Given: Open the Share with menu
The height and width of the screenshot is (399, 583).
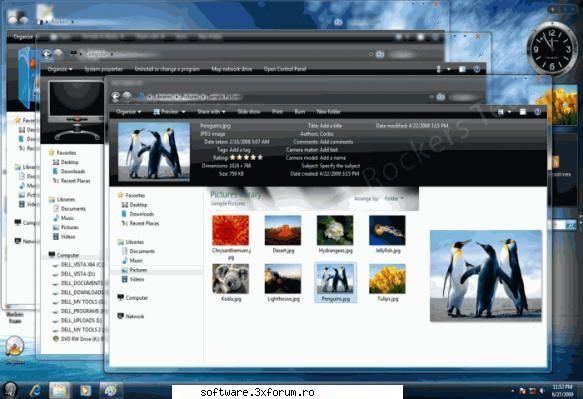Looking at the screenshot, I should 211,112.
